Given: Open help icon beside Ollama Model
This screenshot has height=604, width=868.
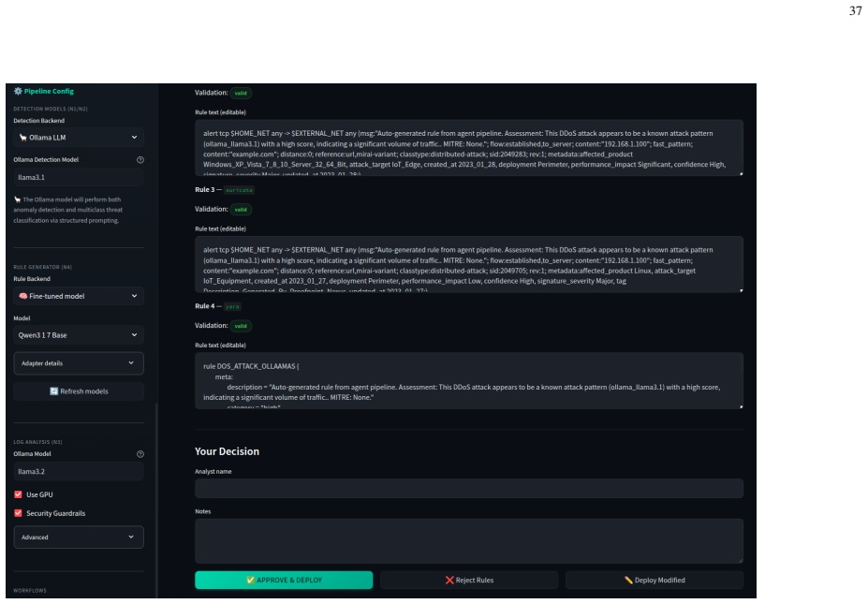Looking at the screenshot, I should [140, 454].
